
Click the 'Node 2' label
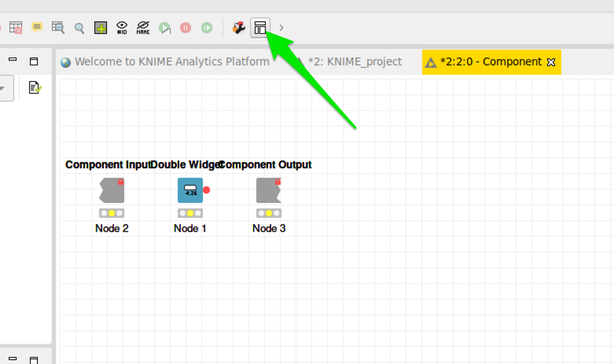112,229
